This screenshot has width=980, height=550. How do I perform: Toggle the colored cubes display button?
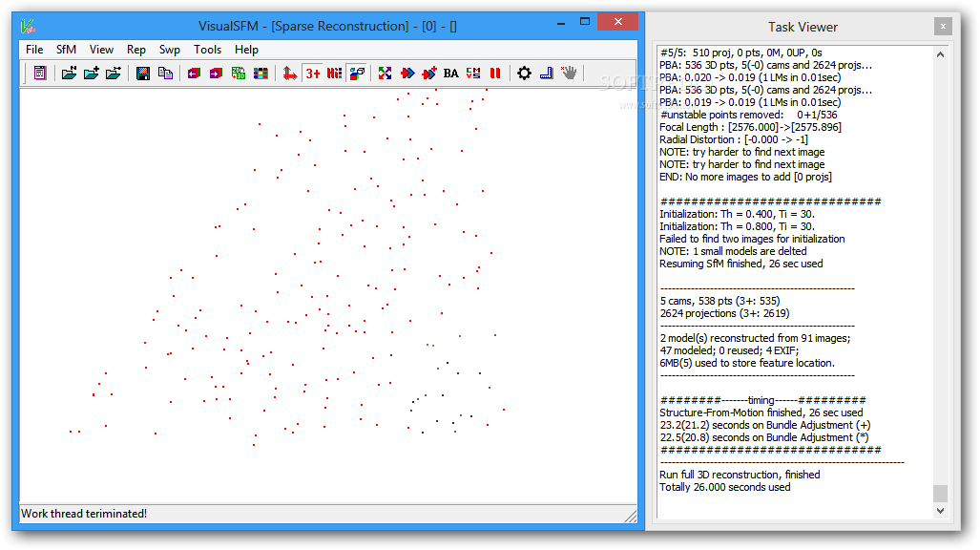pos(357,74)
